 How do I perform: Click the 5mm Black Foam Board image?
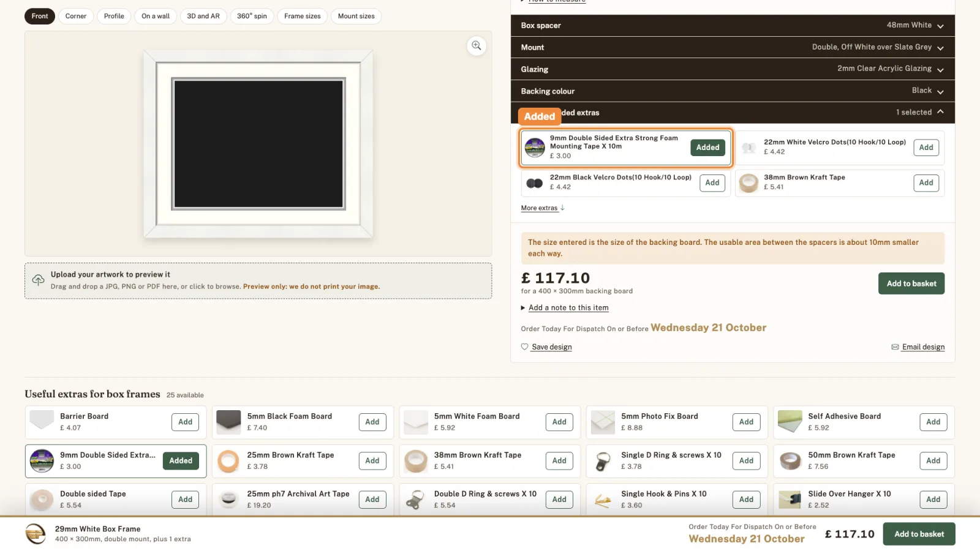[228, 422]
